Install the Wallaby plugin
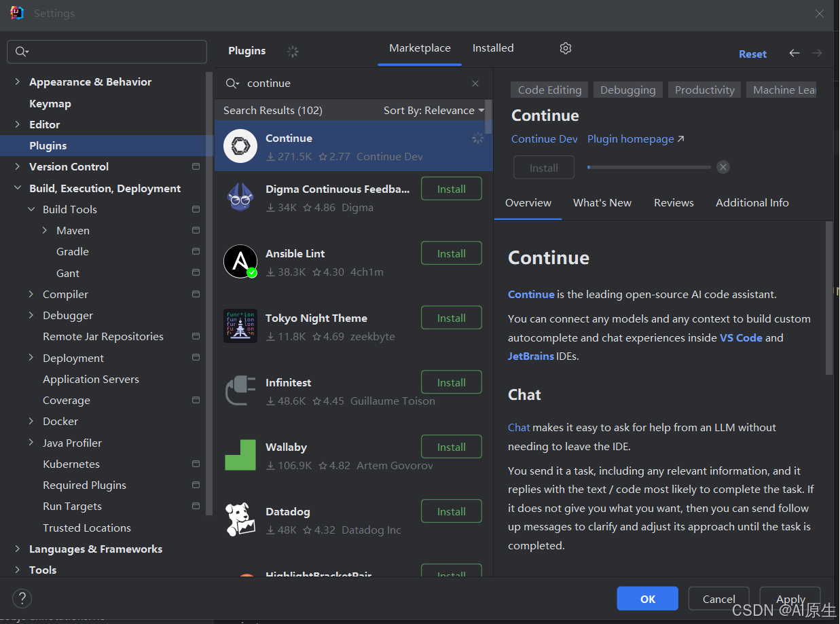The image size is (840, 624). tap(452, 447)
